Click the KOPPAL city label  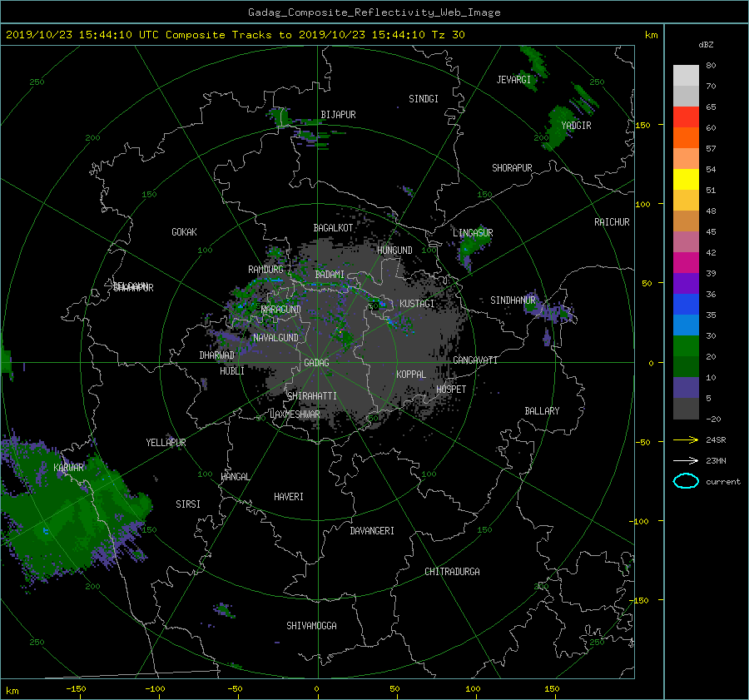(411, 375)
